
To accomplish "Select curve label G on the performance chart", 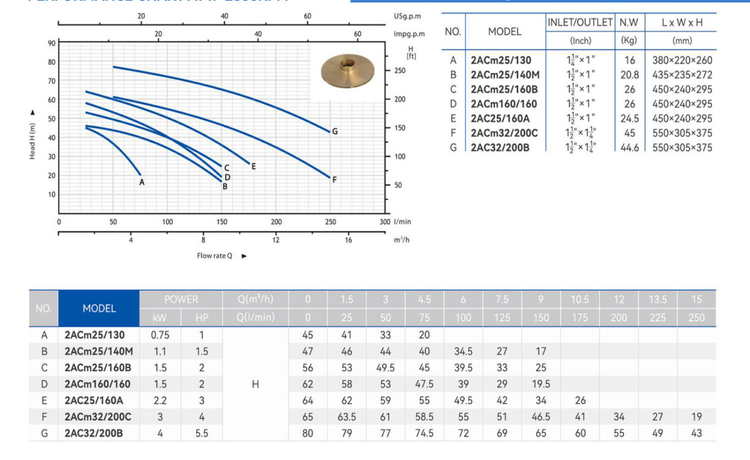I will [x=335, y=131].
